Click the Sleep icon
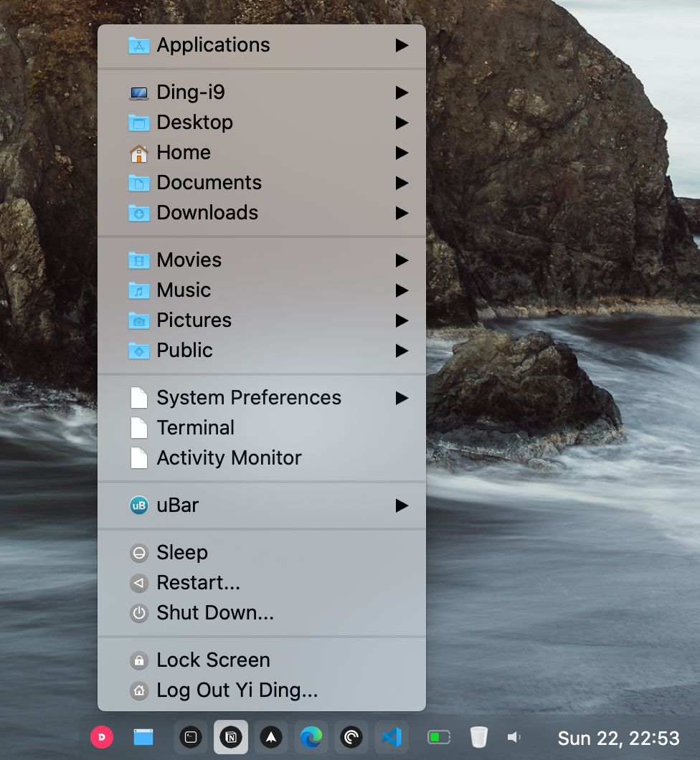 click(139, 553)
